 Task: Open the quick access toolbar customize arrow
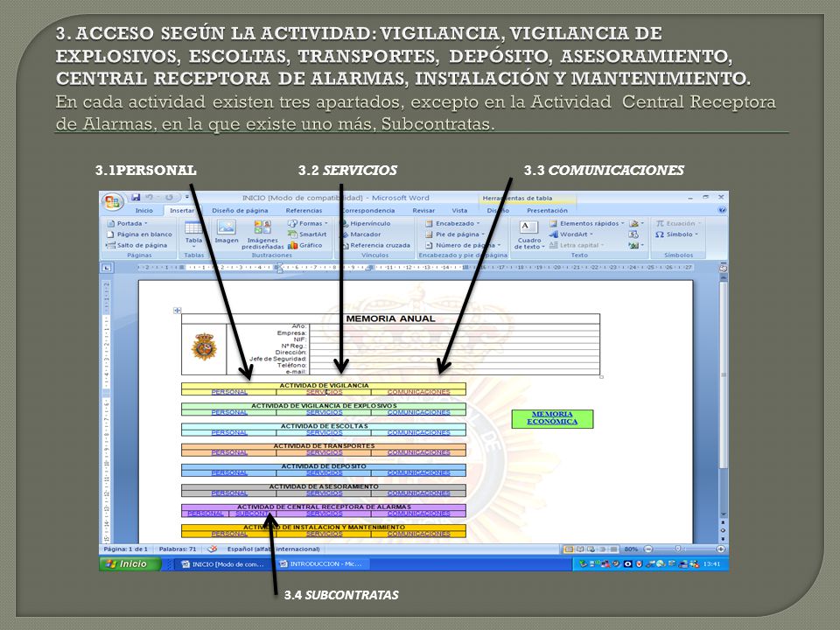(x=186, y=198)
